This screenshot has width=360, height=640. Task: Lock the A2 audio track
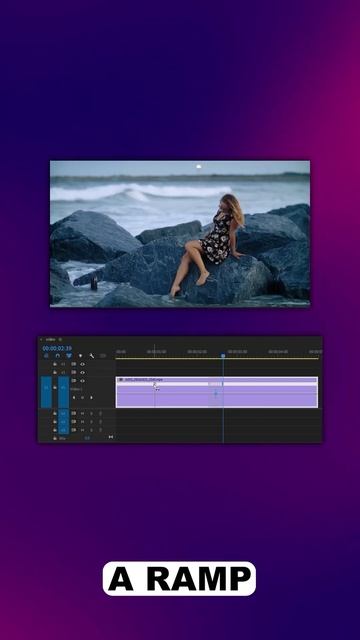[55, 422]
